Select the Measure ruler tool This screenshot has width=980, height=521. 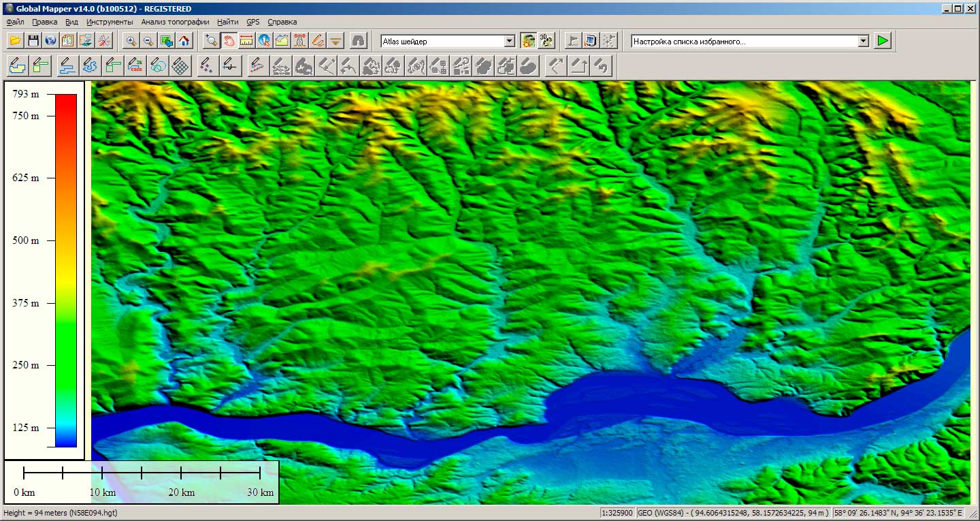tap(247, 41)
